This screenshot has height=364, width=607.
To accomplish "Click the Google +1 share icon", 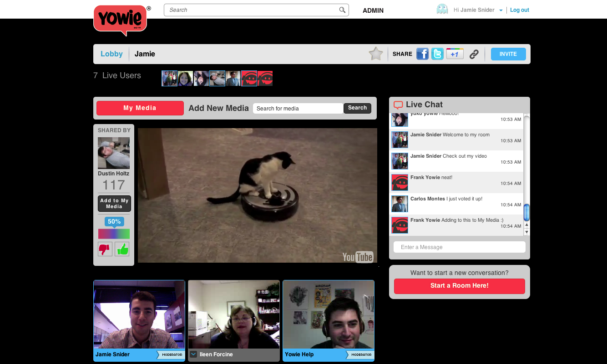I will click(x=455, y=54).
